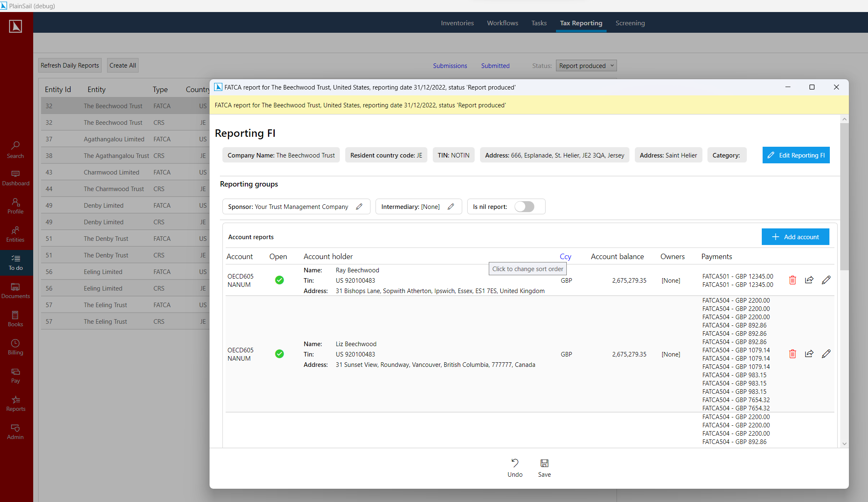
Task: Click the Payments column header
Action: pos(717,257)
